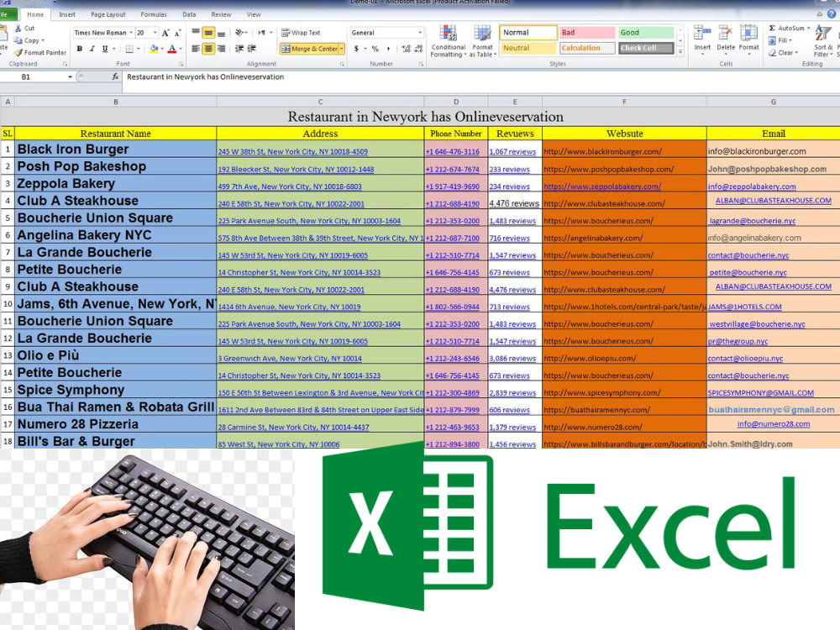
Task: Click the Align Text Right icon
Action: click(221, 49)
